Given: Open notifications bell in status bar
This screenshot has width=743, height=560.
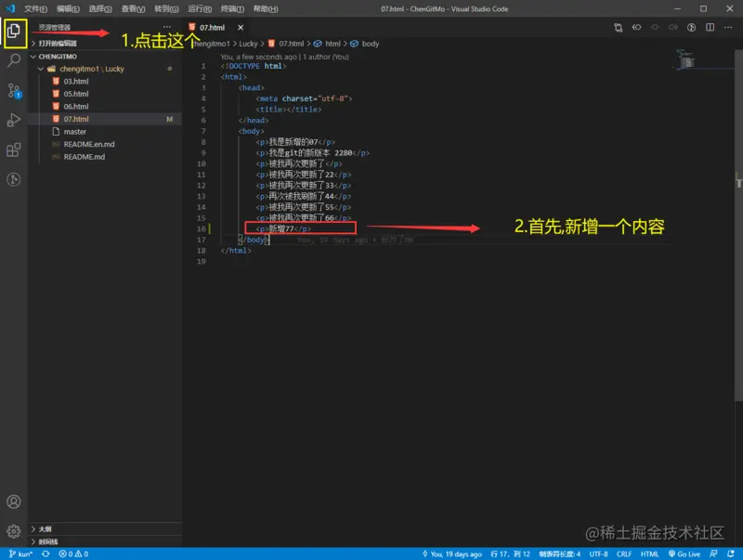Looking at the screenshot, I should (731, 553).
